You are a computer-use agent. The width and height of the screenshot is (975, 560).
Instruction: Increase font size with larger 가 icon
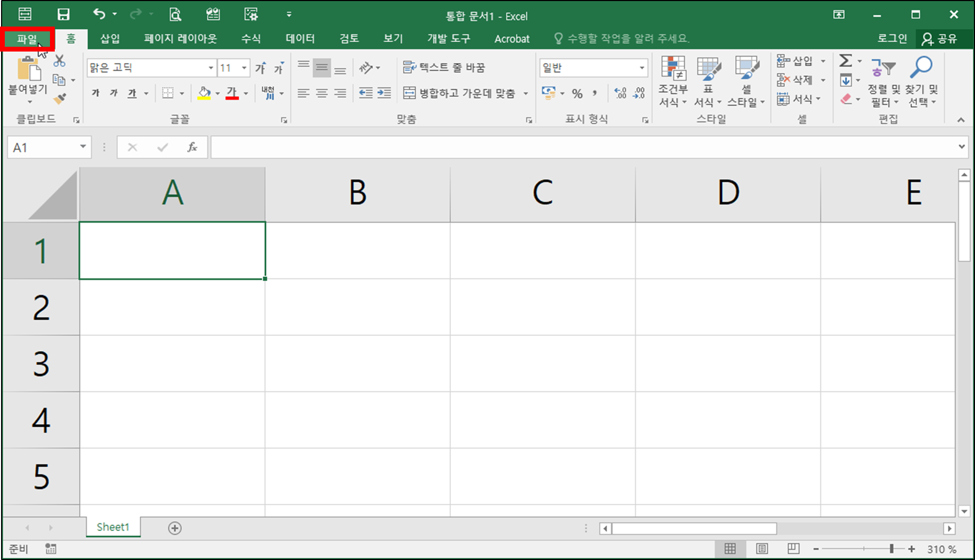coord(260,67)
